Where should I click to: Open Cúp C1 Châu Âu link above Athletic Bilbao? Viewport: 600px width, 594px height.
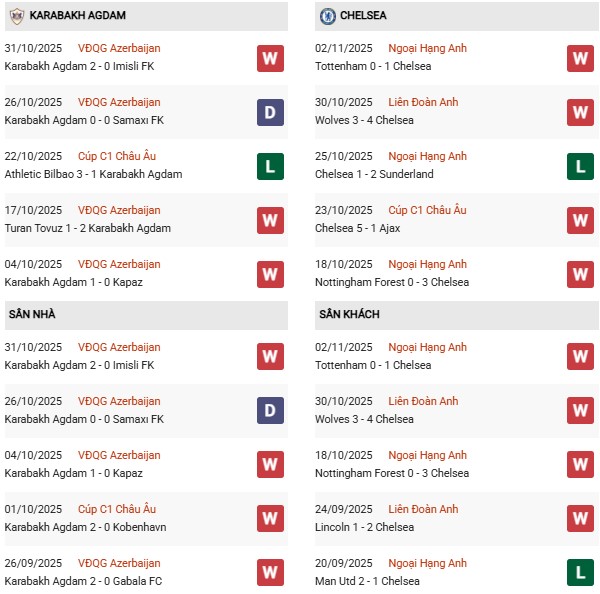point(118,156)
